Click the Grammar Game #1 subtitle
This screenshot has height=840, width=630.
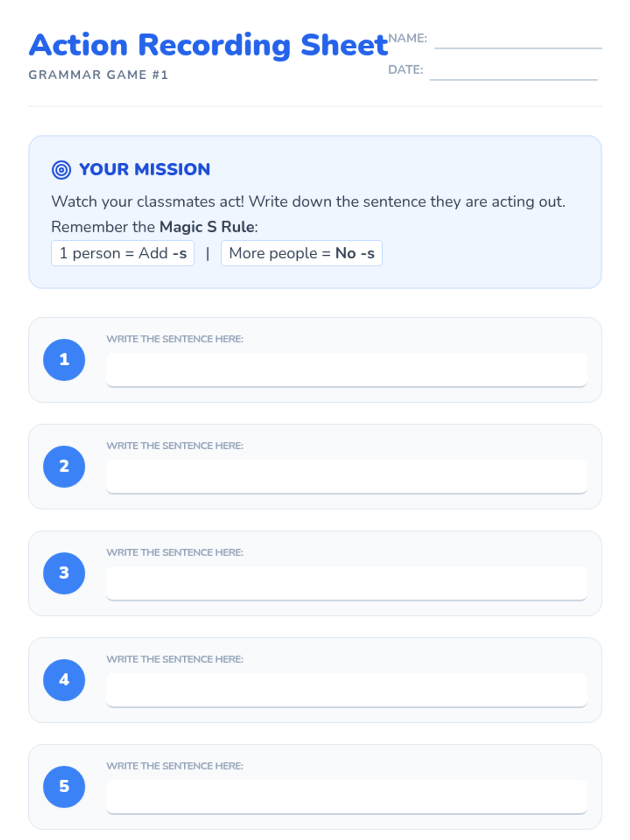pos(98,75)
